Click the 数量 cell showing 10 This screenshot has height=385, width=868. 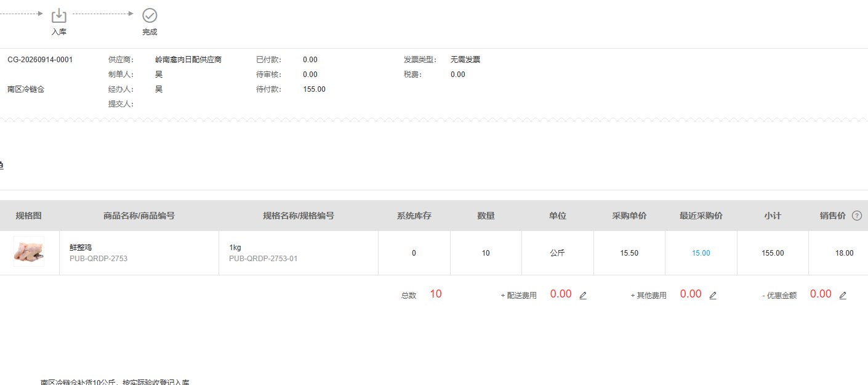(x=486, y=253)
